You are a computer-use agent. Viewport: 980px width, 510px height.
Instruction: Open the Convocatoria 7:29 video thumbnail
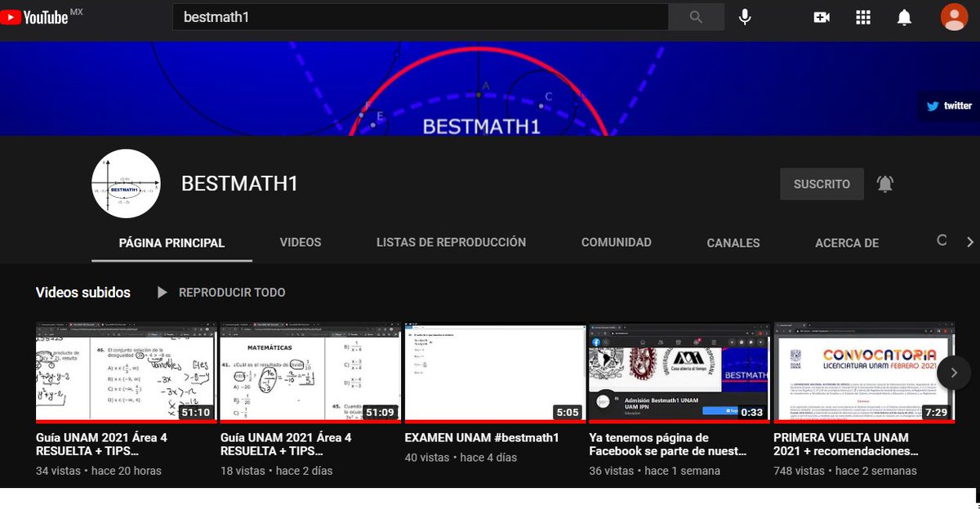pos(864,373)
